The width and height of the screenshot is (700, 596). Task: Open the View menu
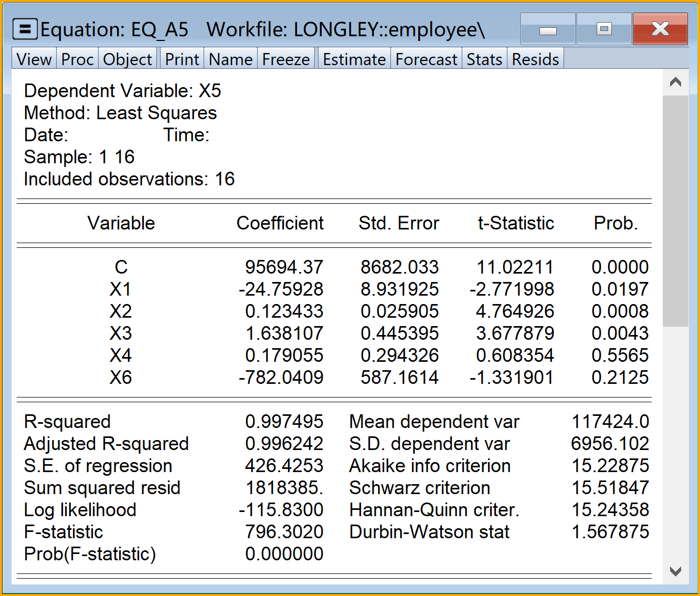click(x=34, y=59)
